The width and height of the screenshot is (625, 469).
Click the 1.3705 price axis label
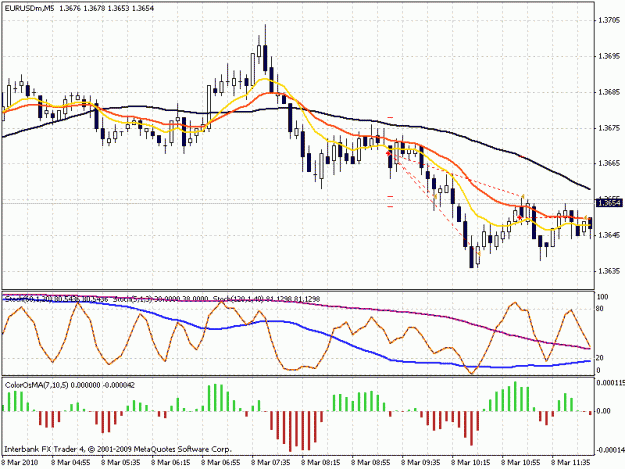[x=609, y=20]
